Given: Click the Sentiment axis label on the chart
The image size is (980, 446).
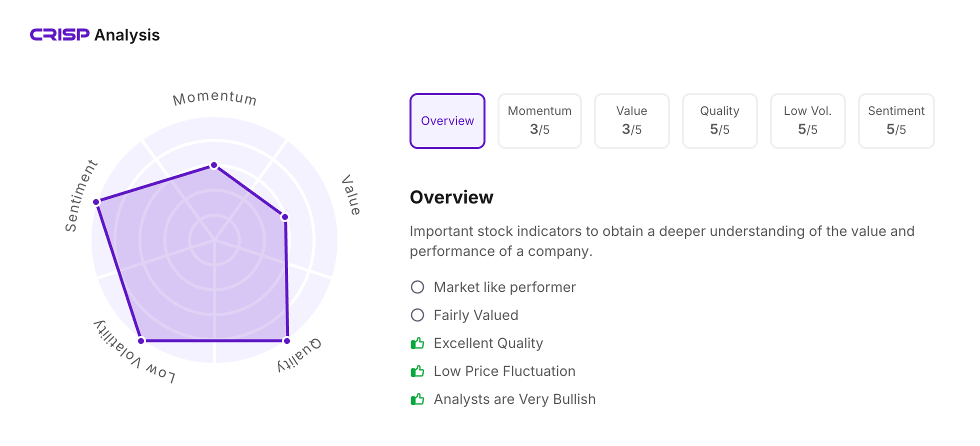Looking at the screenshot, I should (80, 195).
